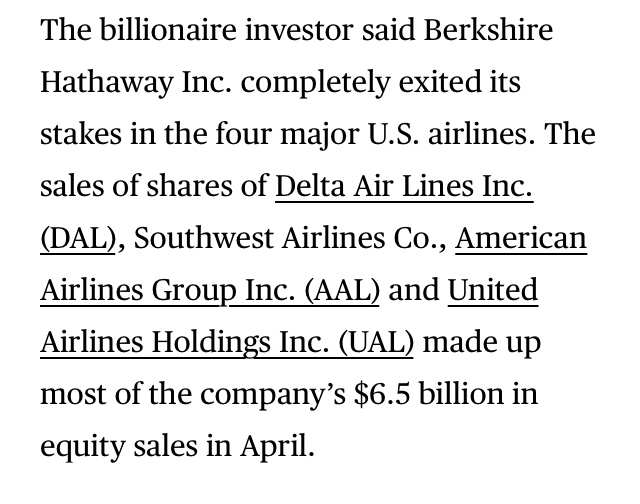
Task: Click the word billionaire in first line
Action: pyautogui.click(x=168, y=30)
